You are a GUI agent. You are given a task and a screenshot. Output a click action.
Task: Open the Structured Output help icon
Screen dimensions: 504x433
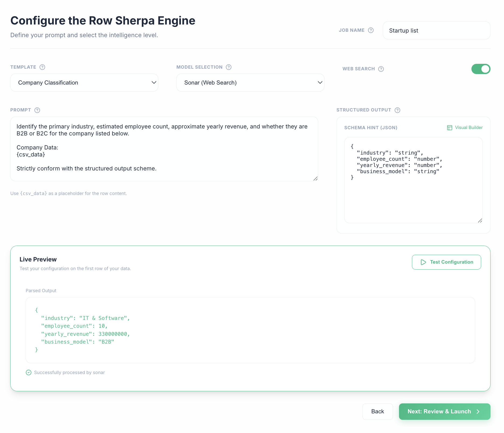pyautogui.click(x=397, y=110)
